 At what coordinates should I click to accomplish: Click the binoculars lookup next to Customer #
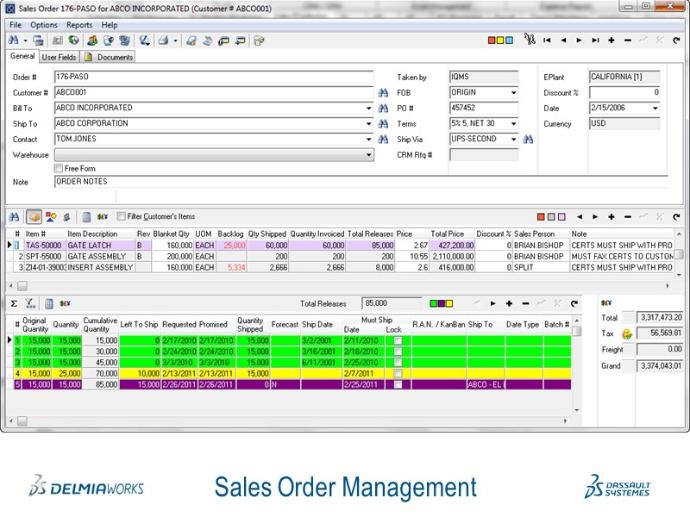click(382, 92)
